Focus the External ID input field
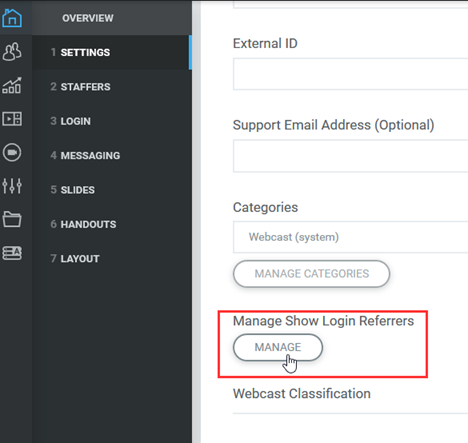Image resolution: width=468 pixels, height=443 pixels. point(350,74)
